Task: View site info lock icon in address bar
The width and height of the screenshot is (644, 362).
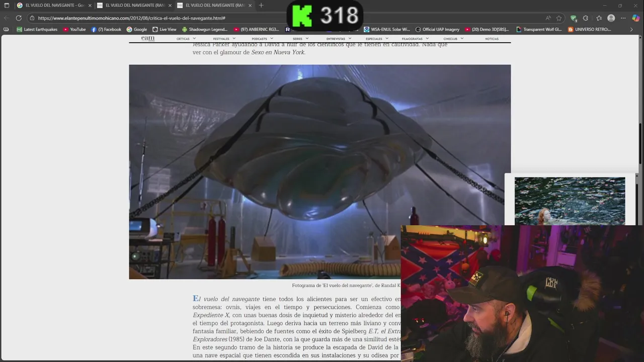Action: tap(32, 18)
